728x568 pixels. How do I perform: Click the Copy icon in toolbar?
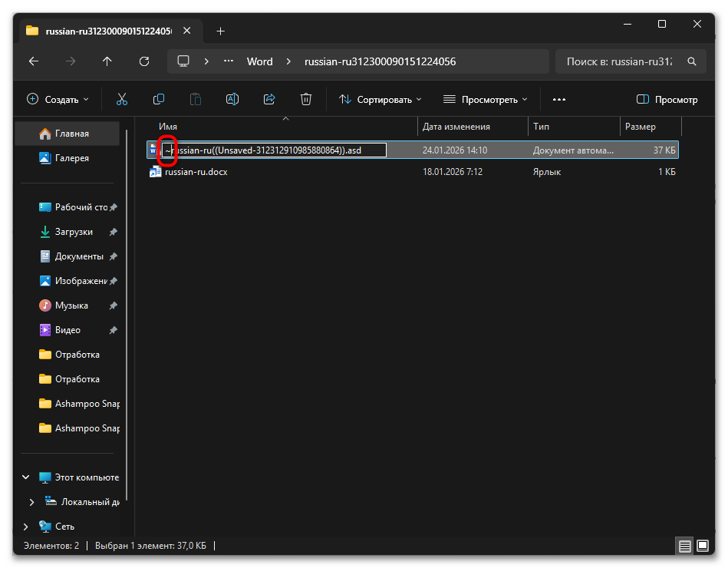click(x=159, y=99)
